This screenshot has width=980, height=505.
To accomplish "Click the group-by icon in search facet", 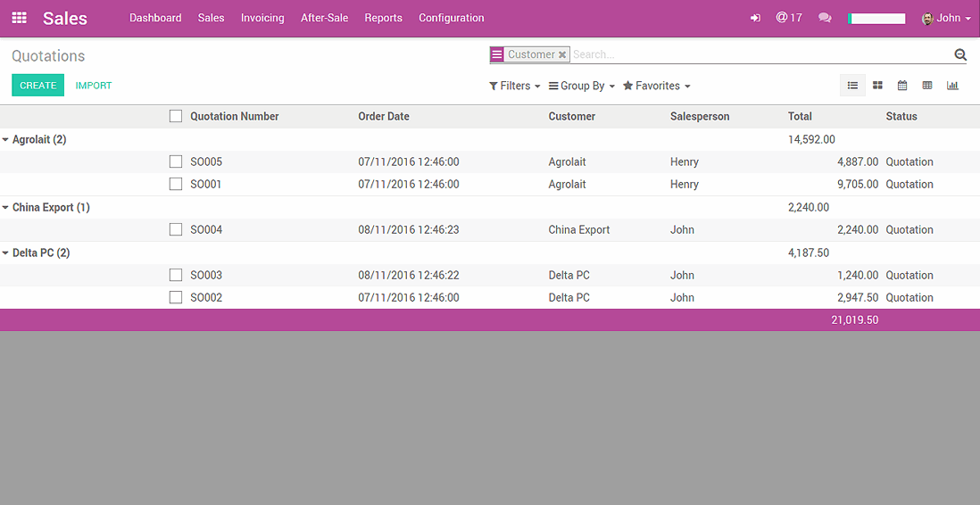I will (x=497, y=54).
